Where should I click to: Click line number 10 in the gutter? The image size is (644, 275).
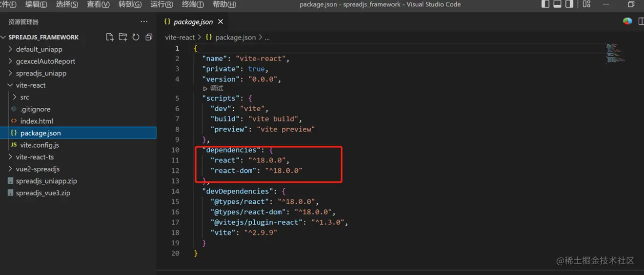[175, 150]
